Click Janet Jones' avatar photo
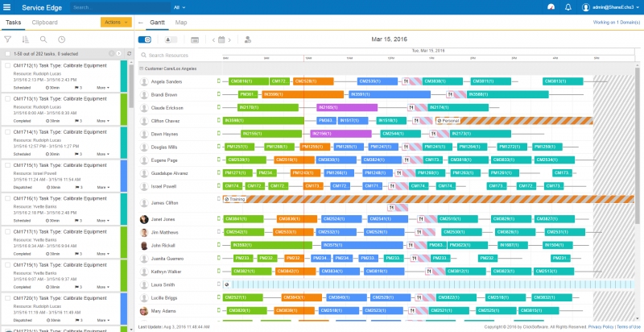Screen dimensions: 644x332 pyautogui.click(x=144, y=219)
